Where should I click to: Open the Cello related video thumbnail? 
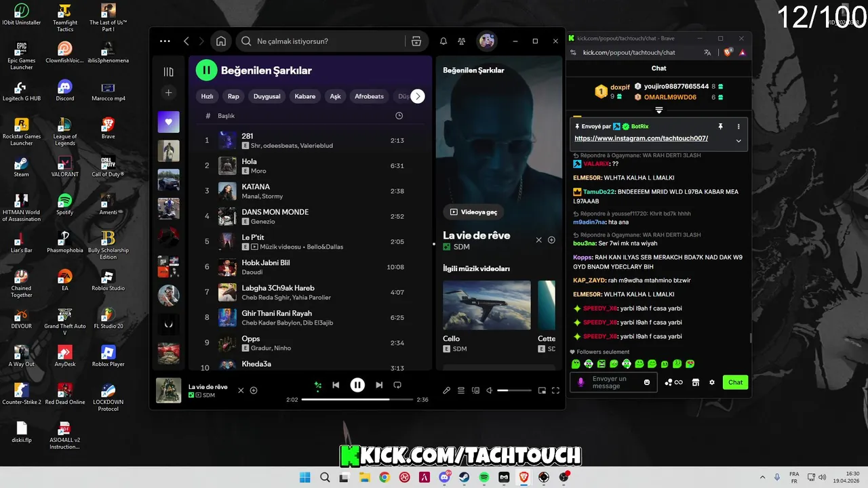(x=487, y=305)
